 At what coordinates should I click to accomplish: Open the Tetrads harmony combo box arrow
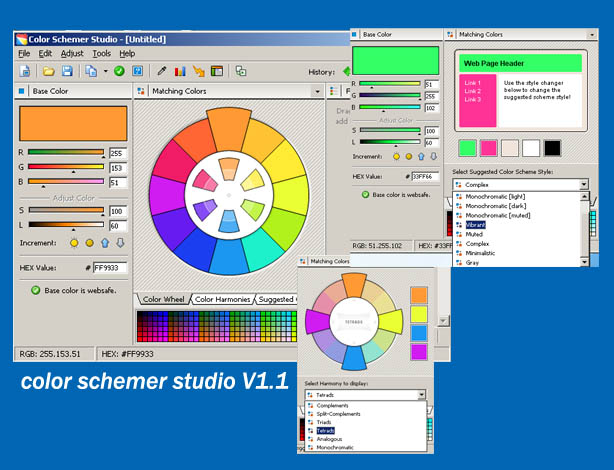pyautogui.click(x=421, y=395)
